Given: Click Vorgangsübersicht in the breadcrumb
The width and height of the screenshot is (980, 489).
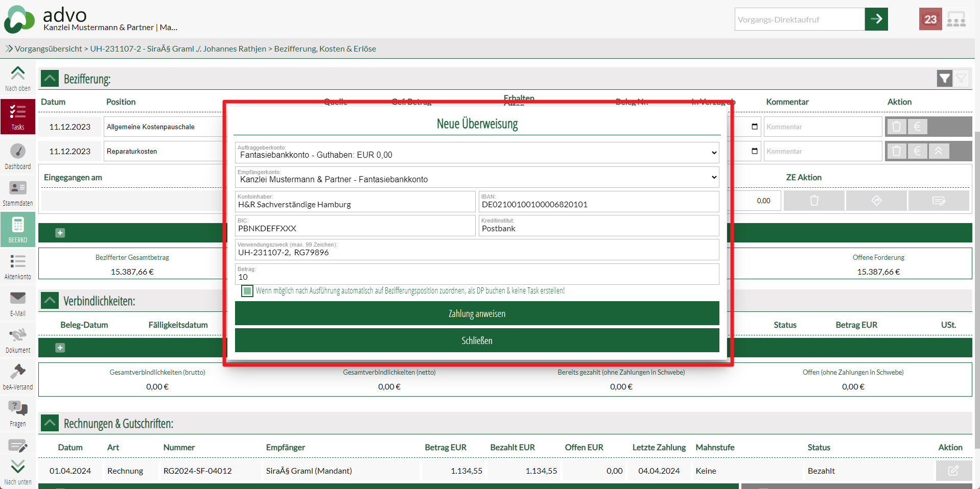Looking at the screenshot, I should (48, 49).
